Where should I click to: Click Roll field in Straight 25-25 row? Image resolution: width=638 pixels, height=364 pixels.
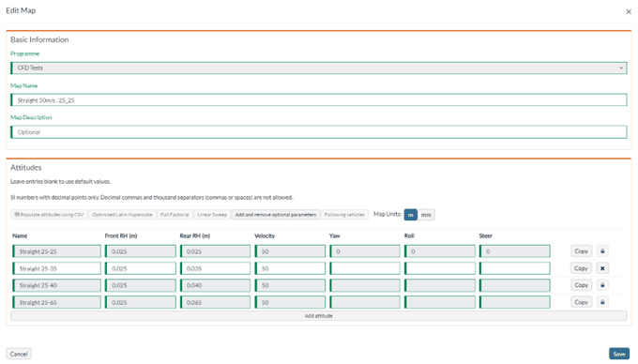pos(440,251)
